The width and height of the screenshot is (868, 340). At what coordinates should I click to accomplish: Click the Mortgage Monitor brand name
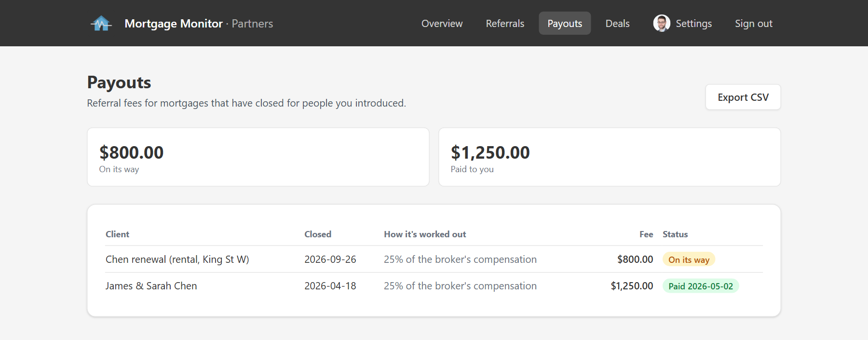174,23
